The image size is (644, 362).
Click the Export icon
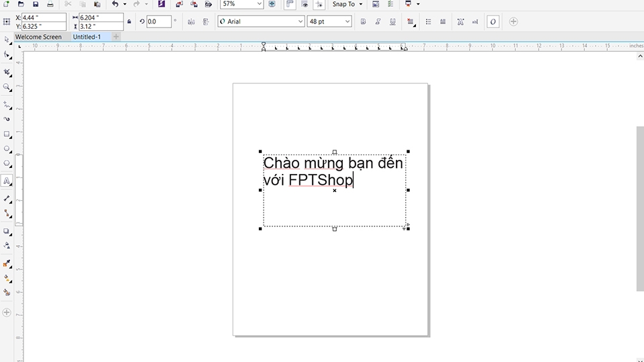click(194, 4)
